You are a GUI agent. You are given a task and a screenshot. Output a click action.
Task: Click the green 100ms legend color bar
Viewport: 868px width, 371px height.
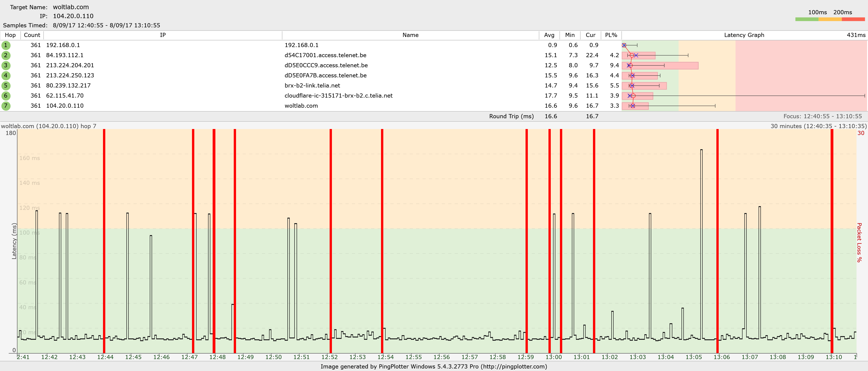point(807,19)
